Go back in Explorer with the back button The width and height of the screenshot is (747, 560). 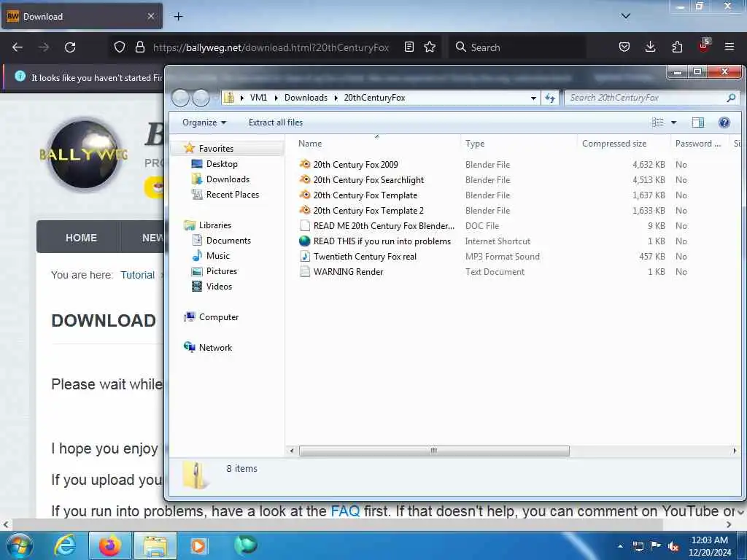[x=181, y=98]
